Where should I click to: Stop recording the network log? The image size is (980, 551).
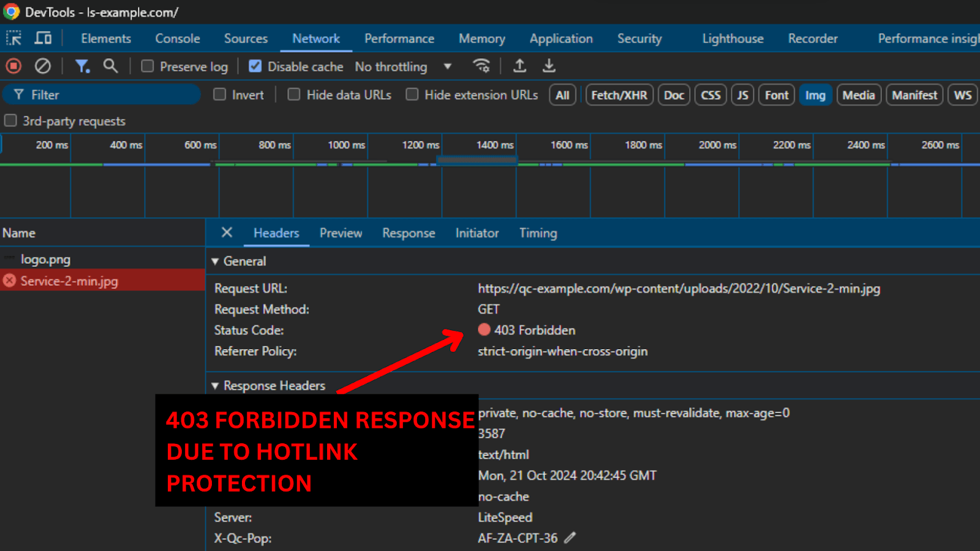(13, 66)
